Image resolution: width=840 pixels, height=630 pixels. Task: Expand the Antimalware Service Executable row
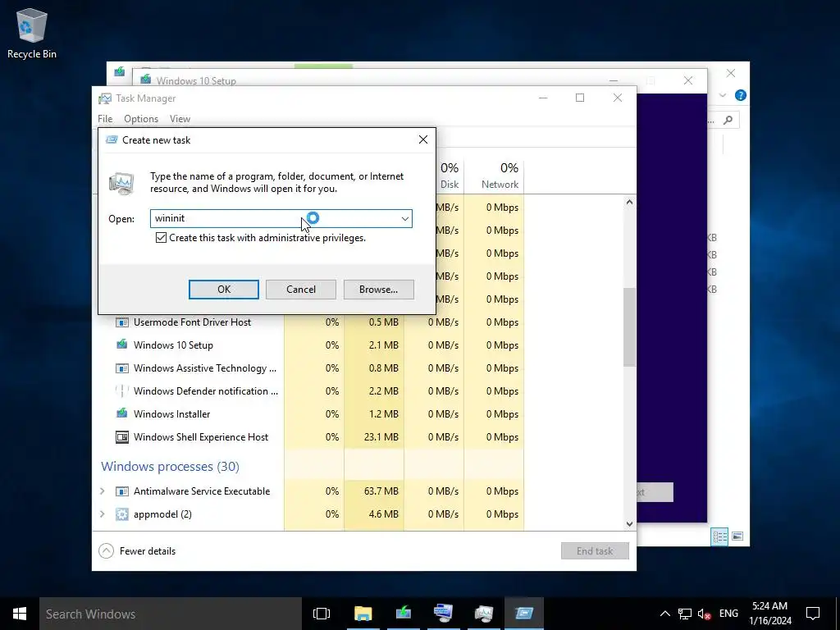103,491
